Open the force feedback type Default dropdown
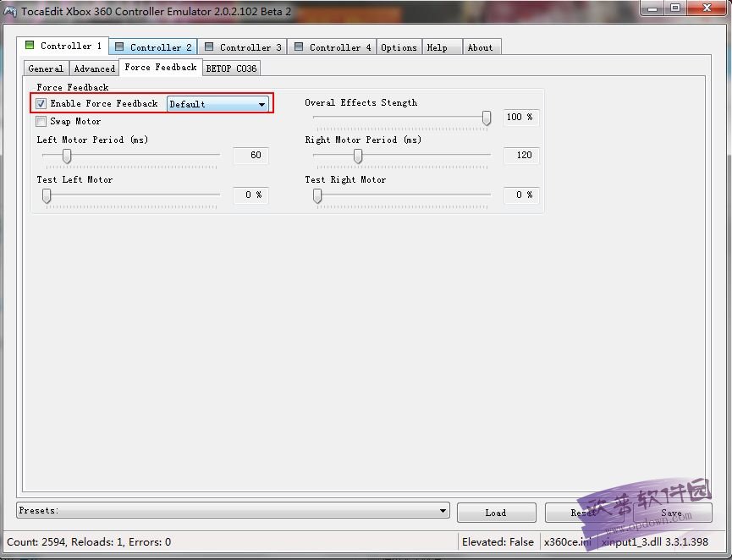732x560 pixels. point(217,104)
